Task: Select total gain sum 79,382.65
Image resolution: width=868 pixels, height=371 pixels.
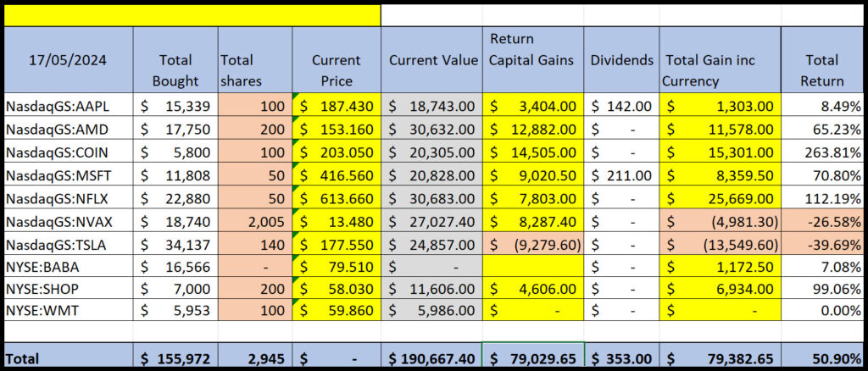Action: point(720,356)
